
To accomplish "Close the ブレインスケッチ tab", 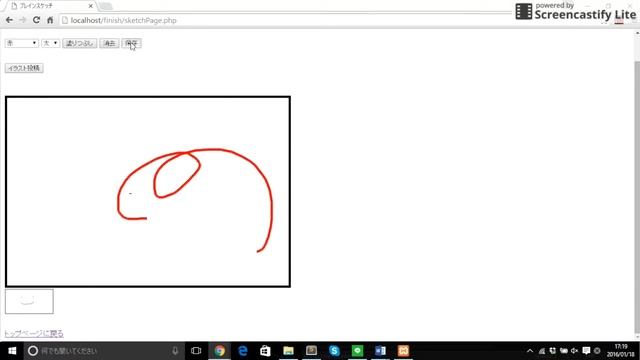I will tap(91, 6).
